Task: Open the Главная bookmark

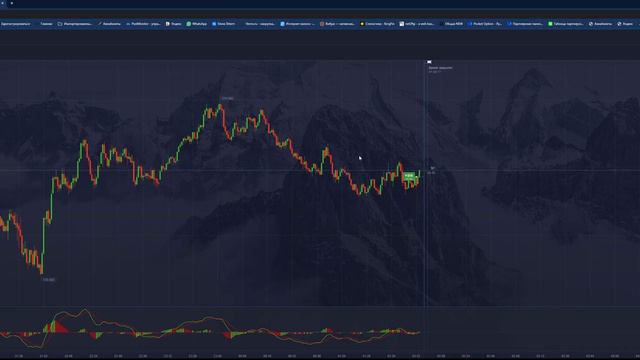Action: (46, 24)
